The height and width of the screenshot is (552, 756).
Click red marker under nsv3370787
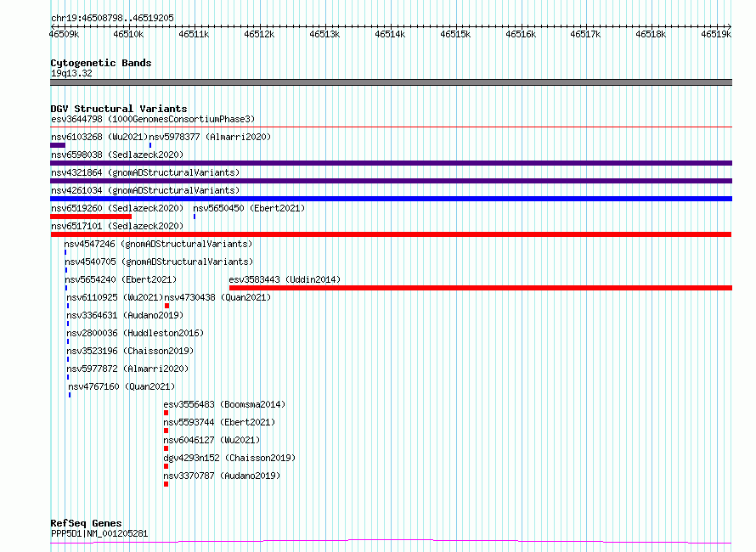pos(166,484)
